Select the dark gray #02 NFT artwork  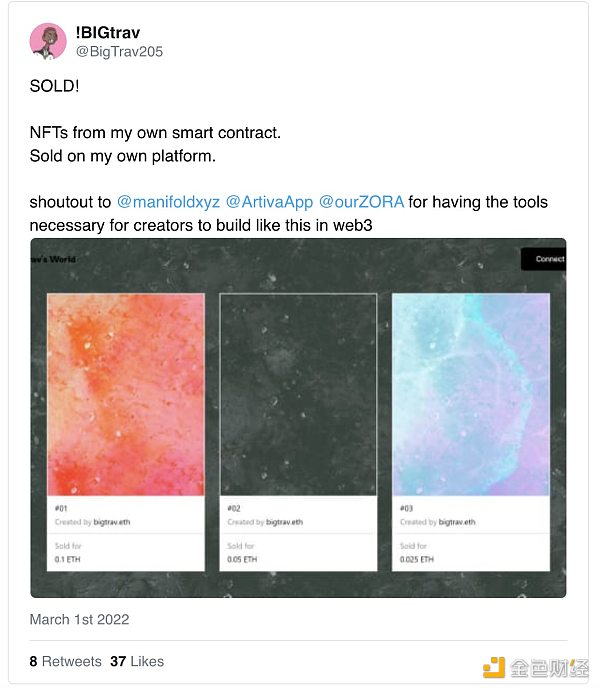tap(298, 394)
